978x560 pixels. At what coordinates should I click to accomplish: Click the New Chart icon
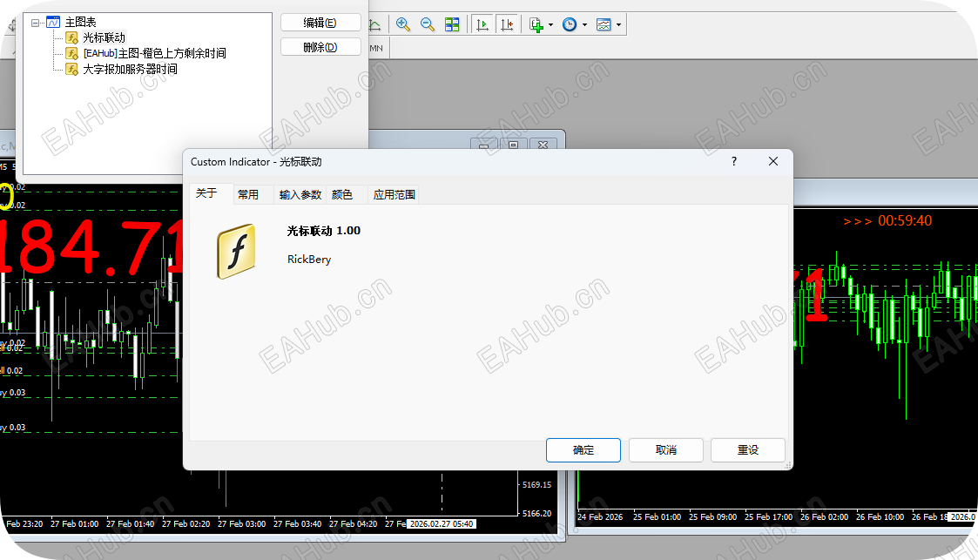point(536,24)
